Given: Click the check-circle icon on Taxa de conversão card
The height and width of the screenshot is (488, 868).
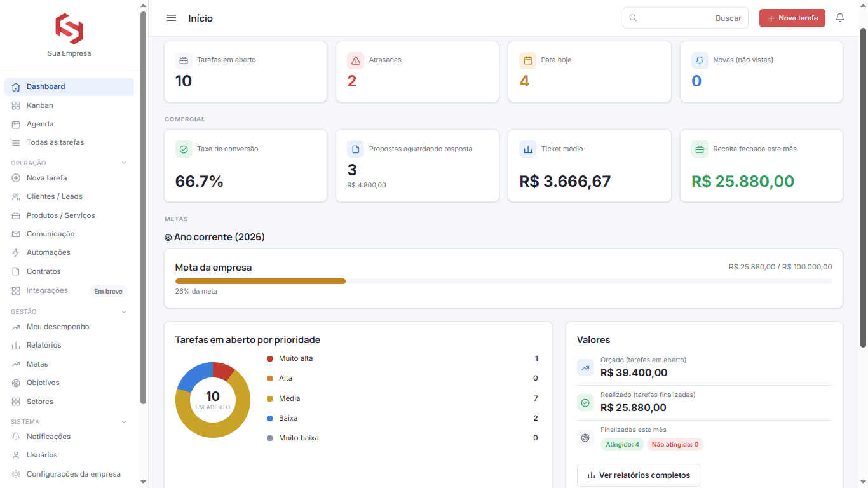Looking at the screenshot, I should (184, 149).
